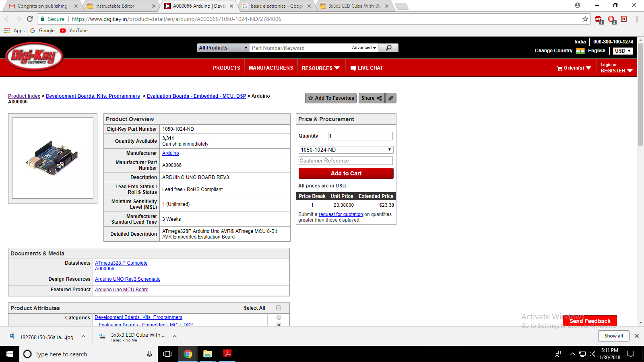
Task: Open the Manufacturers menu
Action: pyautogui.click(x=271, y=68)
